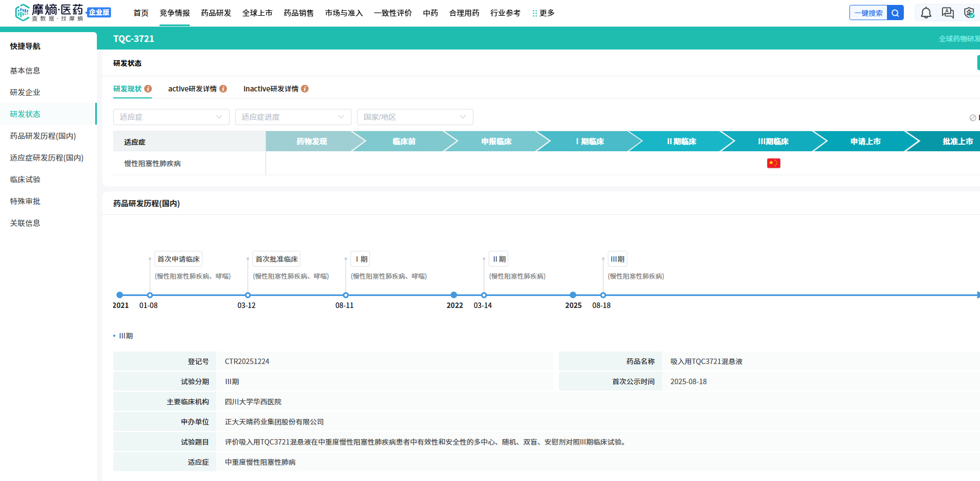This screenshot has width=980, height=481.
Task: Open the 全球上市 menu
Action: pyautogui.click(x=257, y=13)
